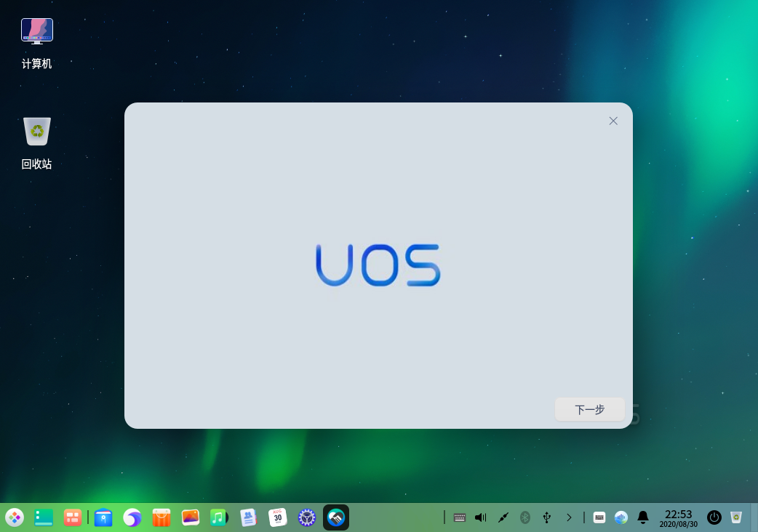Click the volume speaker tray icon
This screenshot has height=532, width=758.
coord(481,517)
